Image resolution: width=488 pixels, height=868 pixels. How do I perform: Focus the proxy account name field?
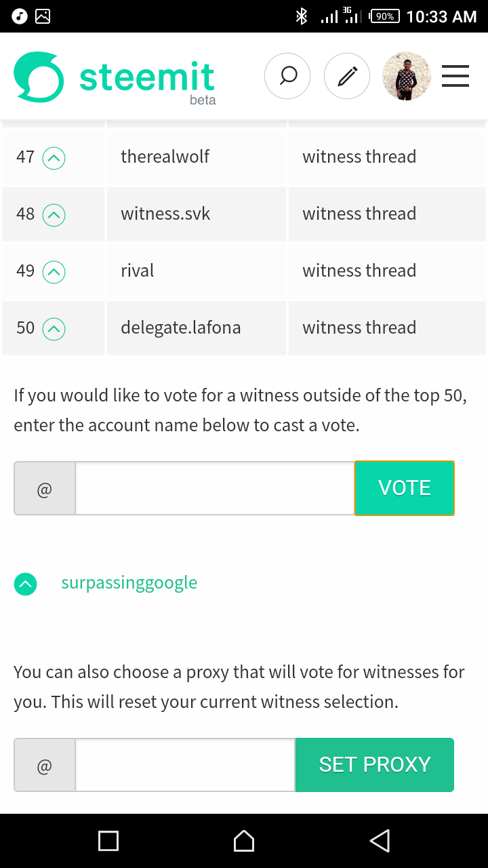(185, 765)
